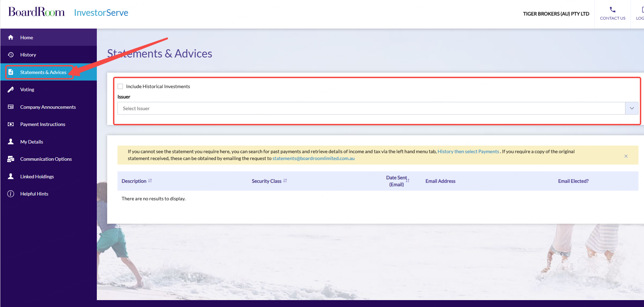644x307 pixels.
Task: Click the Description column header text
Action: (134, 181)
